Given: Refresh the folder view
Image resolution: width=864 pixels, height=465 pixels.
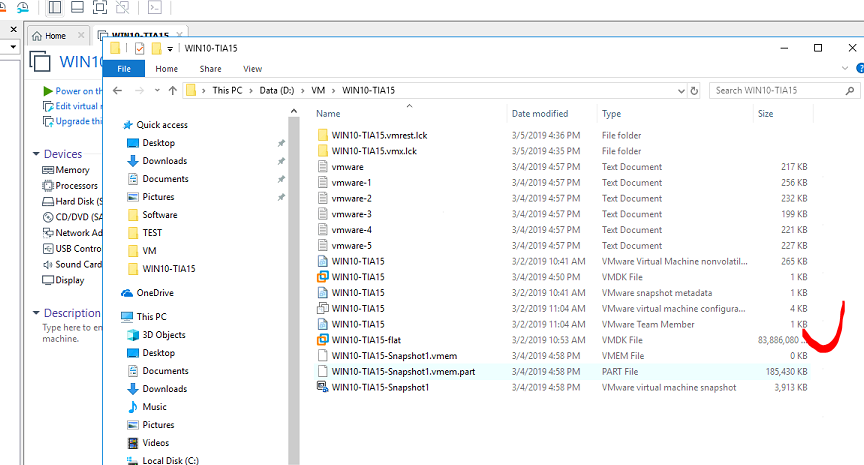Looking at the screenshot, I should coord(694,91).
